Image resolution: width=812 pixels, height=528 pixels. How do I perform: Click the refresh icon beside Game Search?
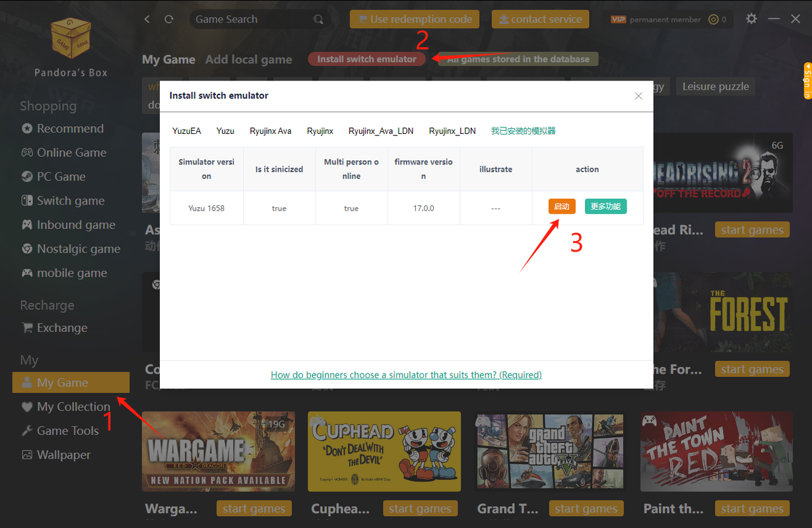click(169, 19)
